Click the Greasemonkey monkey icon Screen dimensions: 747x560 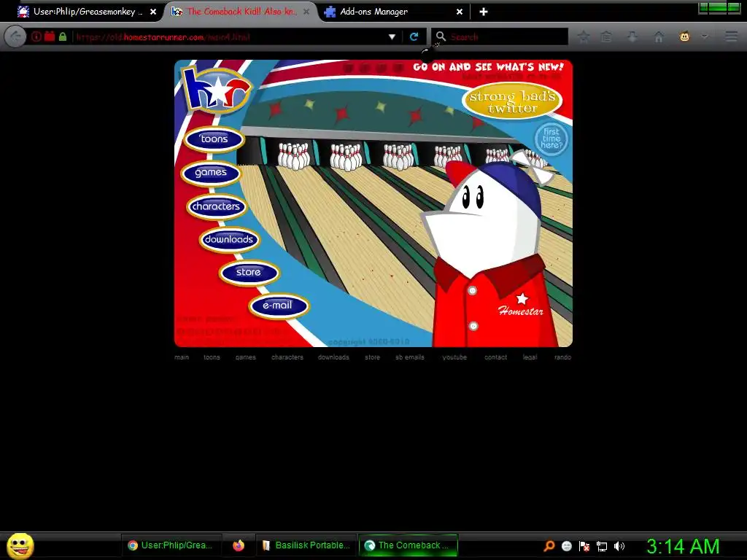(x=684, y=36)
